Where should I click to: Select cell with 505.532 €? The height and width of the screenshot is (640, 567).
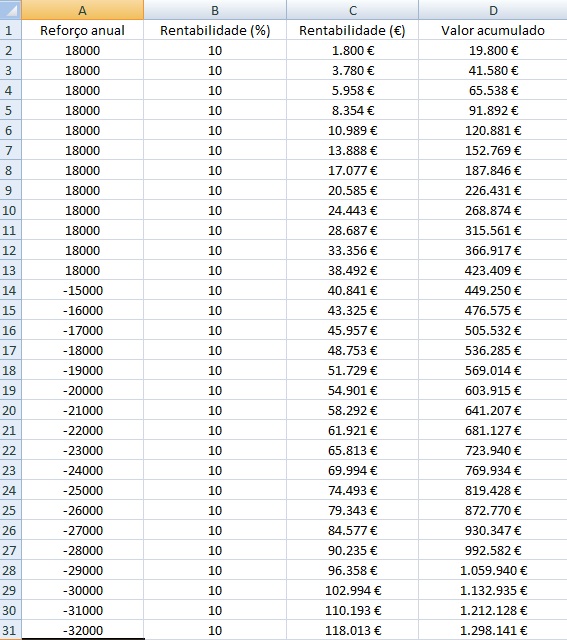click(x=493, y=330)
